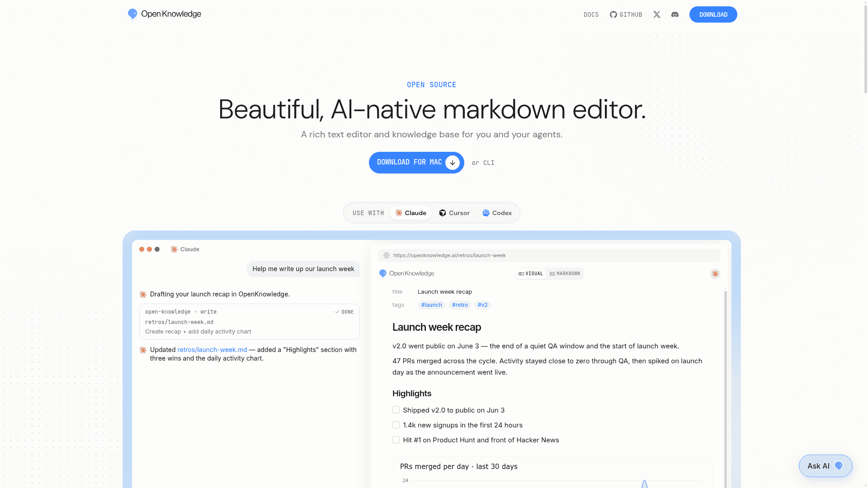Viewport: 868px width, 488px height.
Task: Click the #v2 tag
Action: (482, 305)
